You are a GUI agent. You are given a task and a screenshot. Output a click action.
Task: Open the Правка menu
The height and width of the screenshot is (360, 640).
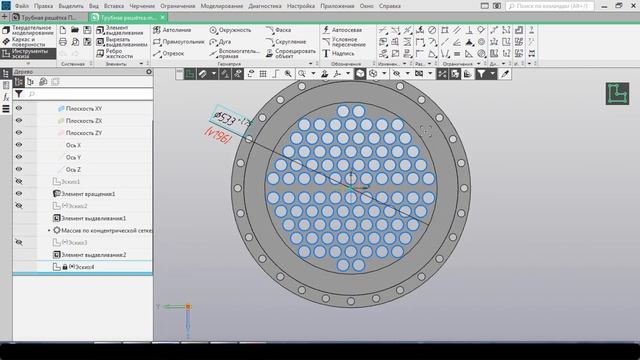click(x=43, y=6)
